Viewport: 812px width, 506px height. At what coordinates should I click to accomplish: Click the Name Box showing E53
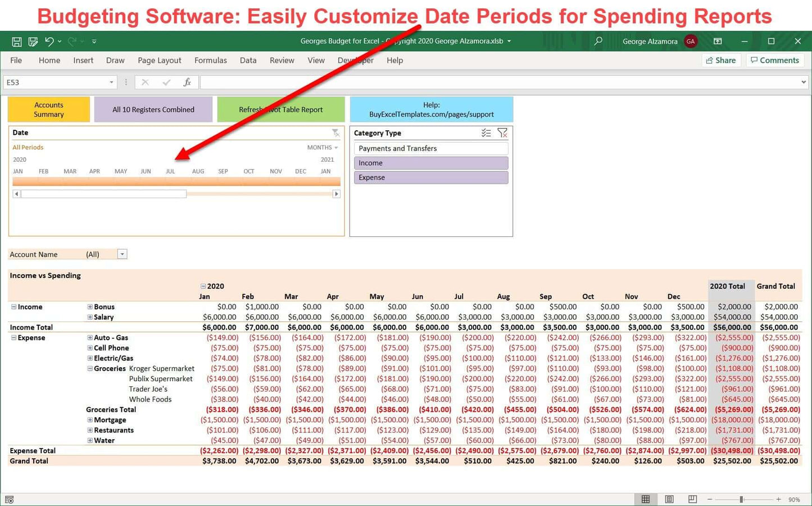[x=56, y=83]
